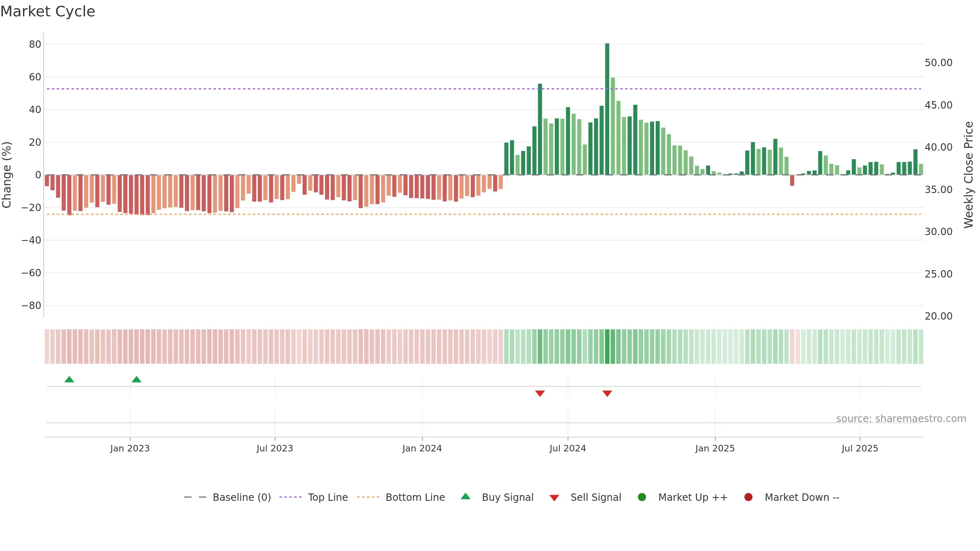Click the 20.00 price tick label
The image size is (980, 551).
click(938, 316)
